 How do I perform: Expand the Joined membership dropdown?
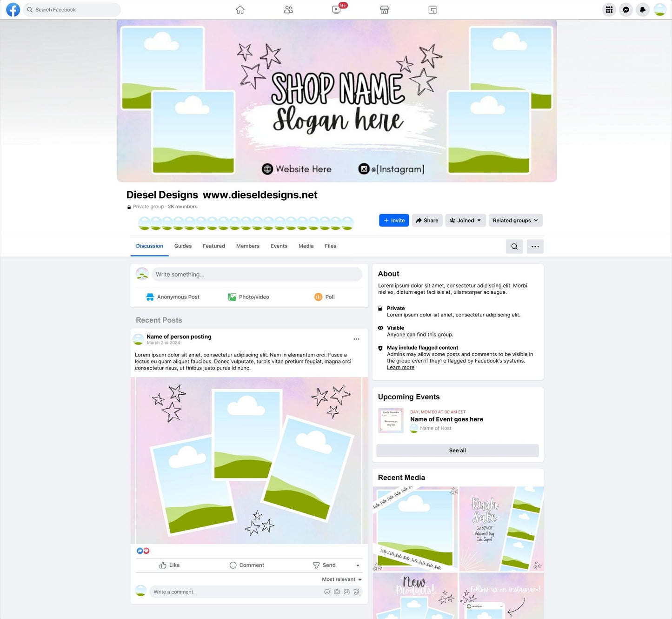(465, 220)
